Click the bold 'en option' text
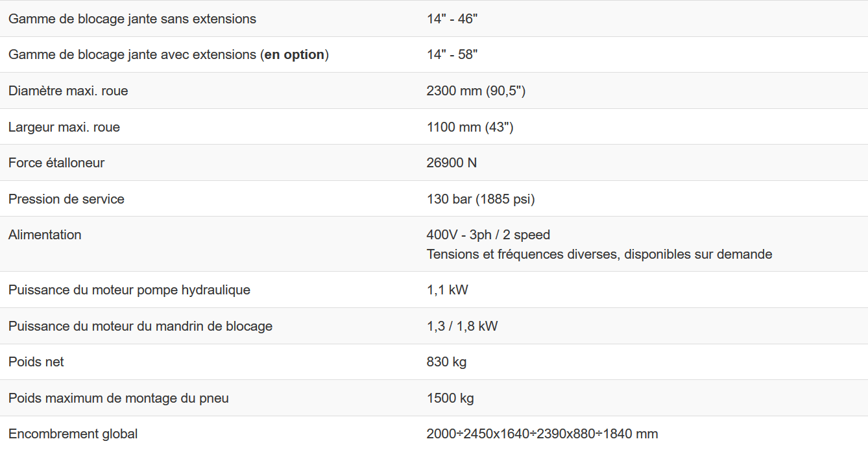The image size is (868, 450). [295, 54]
